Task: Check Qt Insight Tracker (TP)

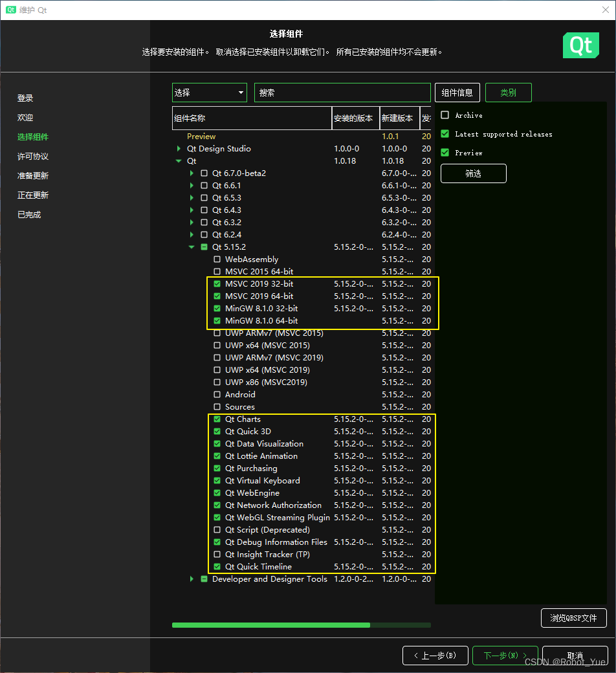Action: tap(217, 555)
